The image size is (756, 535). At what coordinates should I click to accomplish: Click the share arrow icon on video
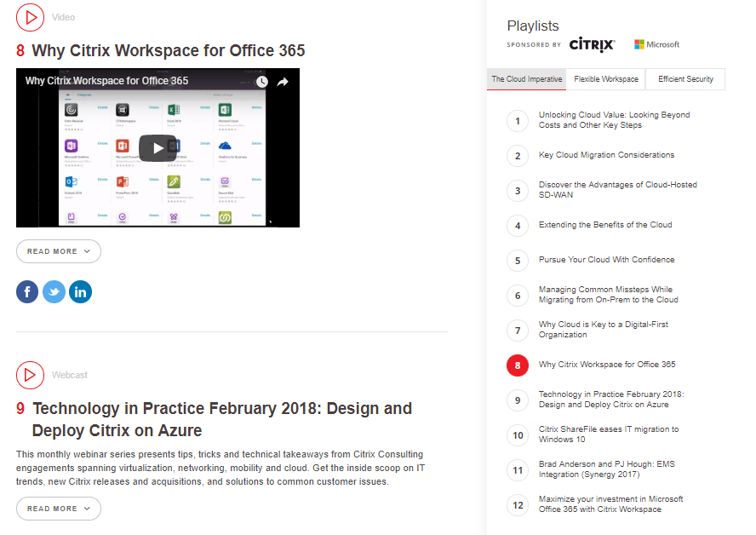point(283,82)
